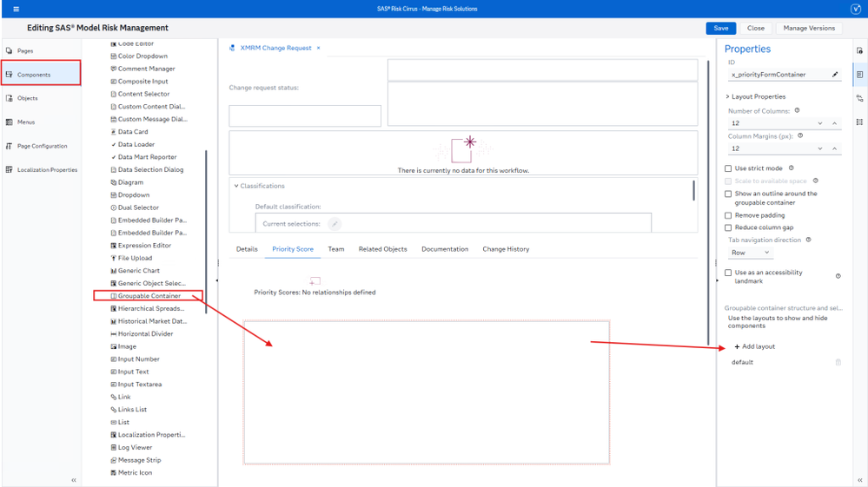Click the Change request status input field
Image resolution: width=868 pixels, height=487 pixels.
[305, 116]
